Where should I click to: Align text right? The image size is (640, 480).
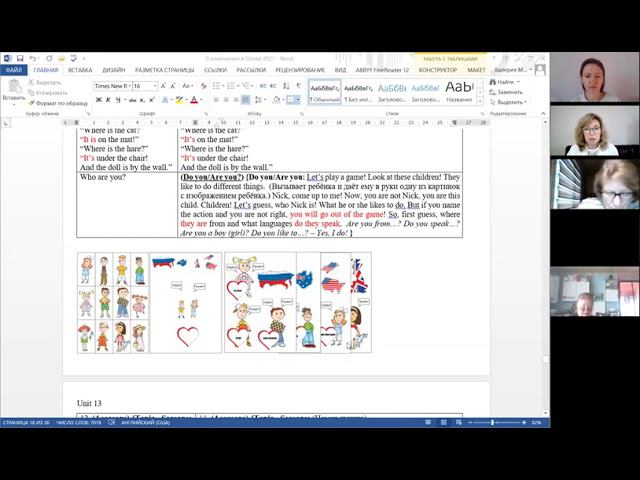[x=236, y=100]
